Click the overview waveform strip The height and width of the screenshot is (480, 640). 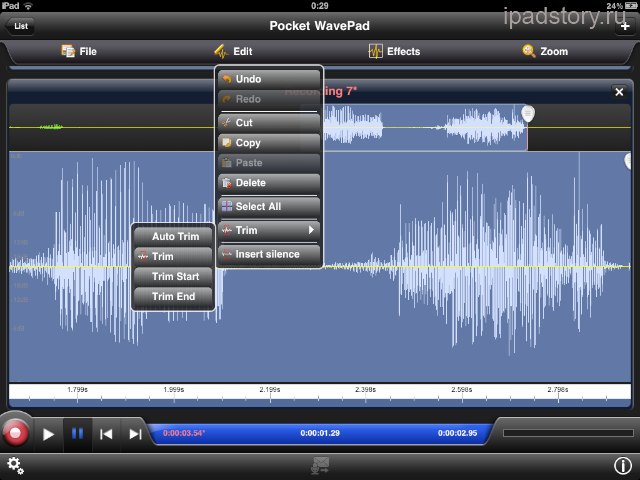320,127
